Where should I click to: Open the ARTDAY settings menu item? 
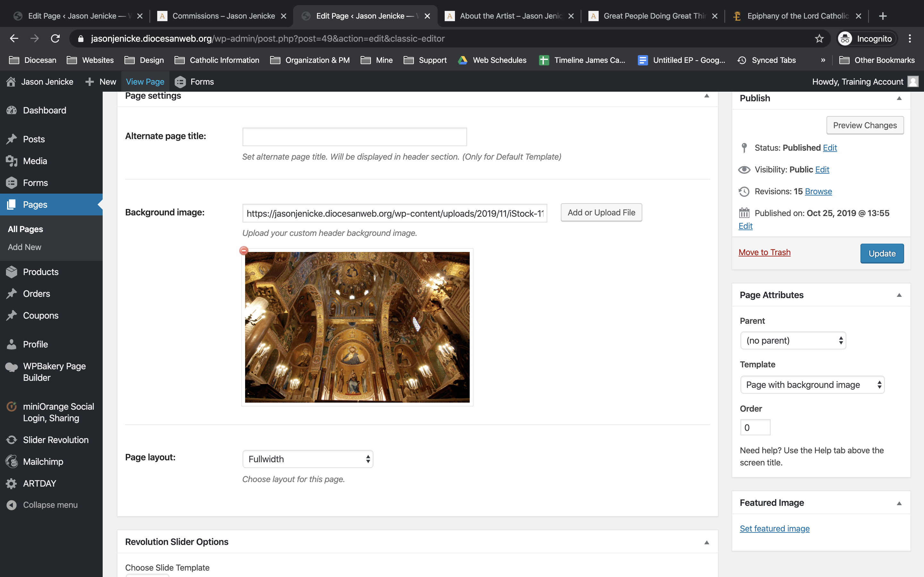[x=39, y=483]
